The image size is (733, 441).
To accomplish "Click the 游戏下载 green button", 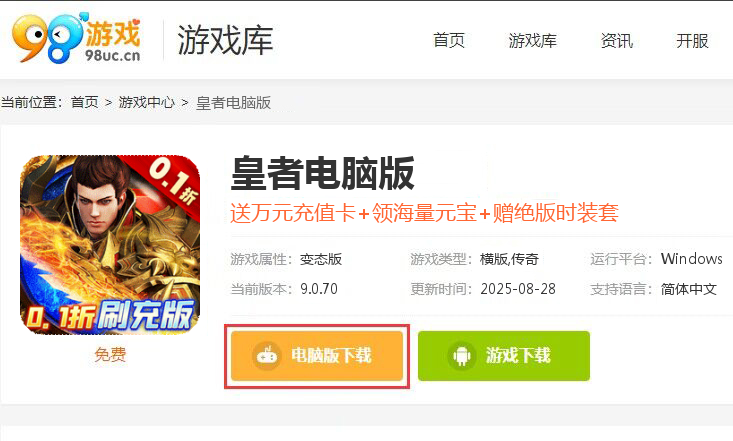I will [x=504, y=356].
